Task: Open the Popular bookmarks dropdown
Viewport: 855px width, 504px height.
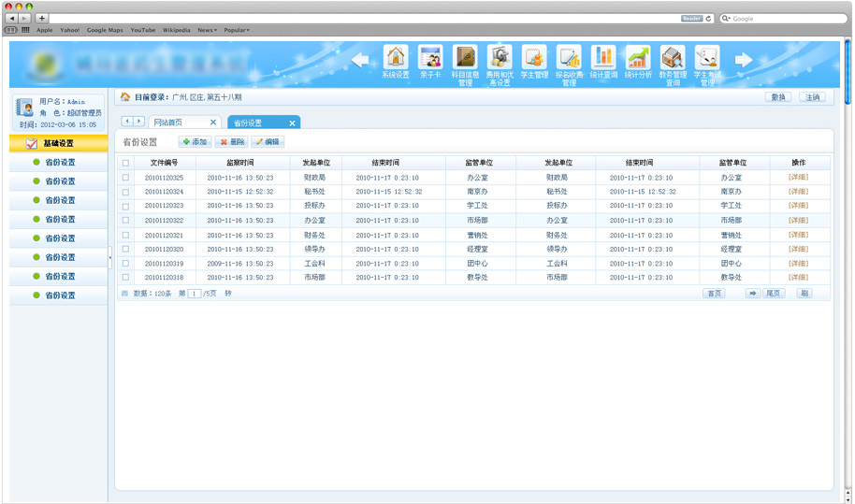Action: (237, 30)
